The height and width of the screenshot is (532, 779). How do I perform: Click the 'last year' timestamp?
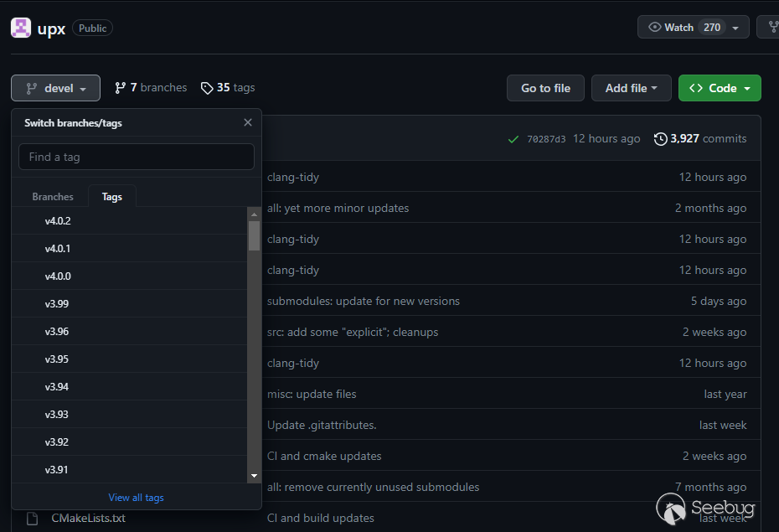[725, 394]
